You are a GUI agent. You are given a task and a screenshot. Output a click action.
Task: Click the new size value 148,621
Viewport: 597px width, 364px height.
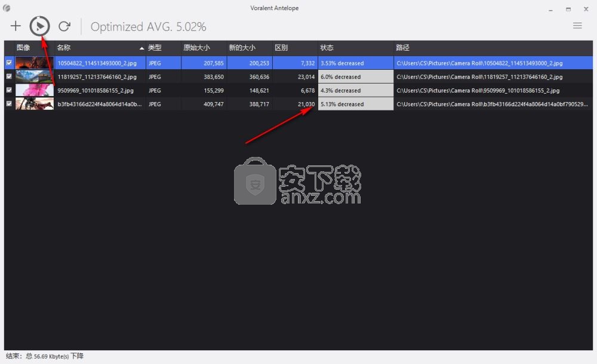click(259, 91)
